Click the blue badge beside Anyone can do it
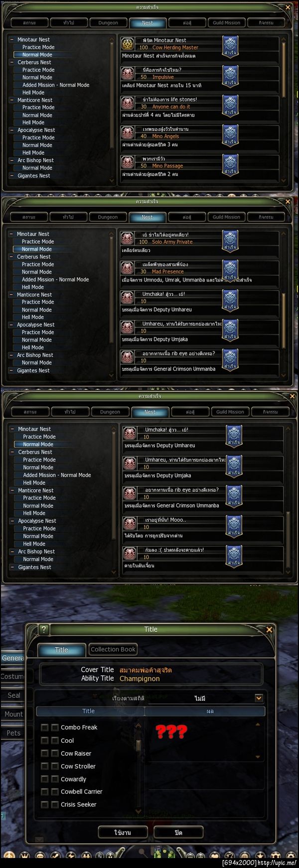The width and height of the screenshot is (299, 868). (230, 105)
